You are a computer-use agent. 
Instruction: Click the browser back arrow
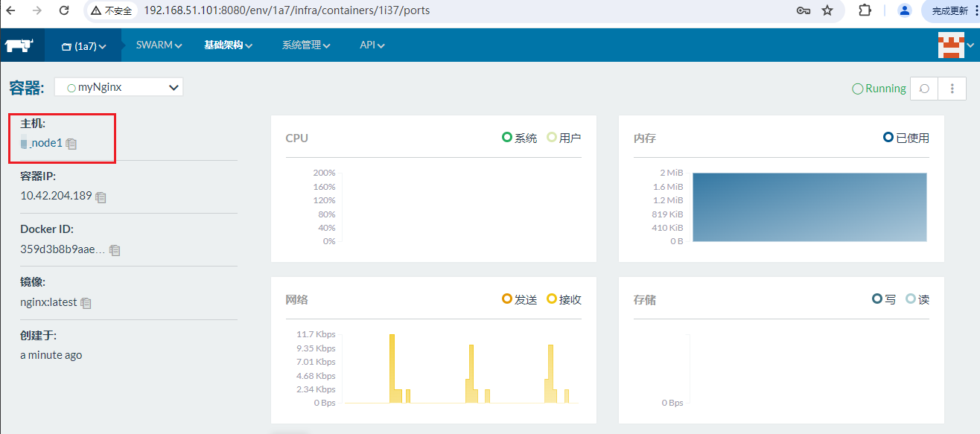click(x=11, y=11)
